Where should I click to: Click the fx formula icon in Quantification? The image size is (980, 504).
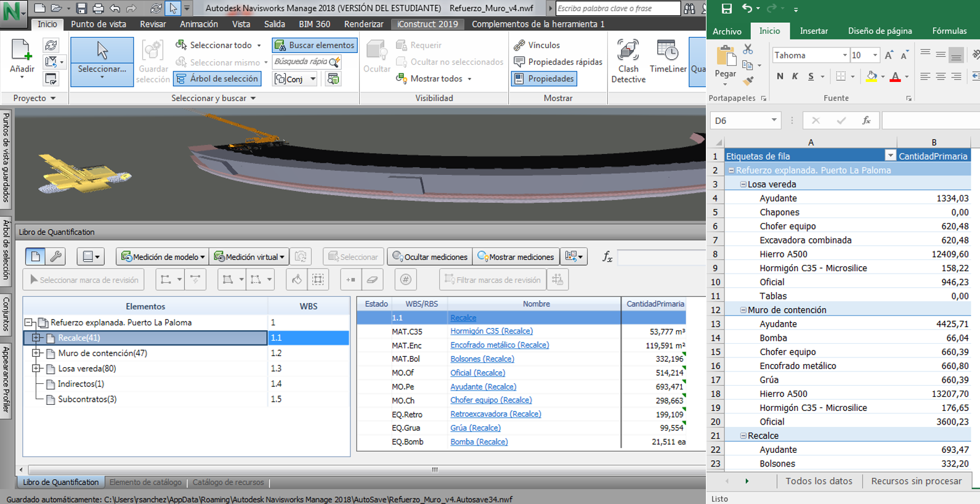click(x=607, y=257)
